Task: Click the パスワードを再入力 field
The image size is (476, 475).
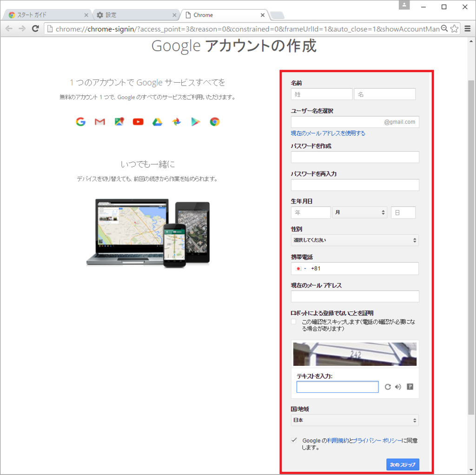Action: pyautogui.click(x=355, y=185)
